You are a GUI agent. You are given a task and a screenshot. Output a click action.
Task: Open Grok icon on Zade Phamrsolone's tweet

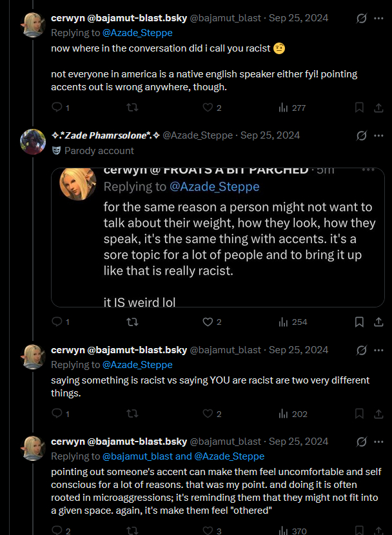tap(361, 135)
